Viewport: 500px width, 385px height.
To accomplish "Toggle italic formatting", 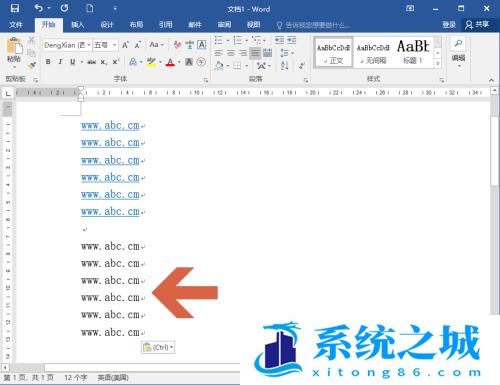I will [x=60, y=62].
